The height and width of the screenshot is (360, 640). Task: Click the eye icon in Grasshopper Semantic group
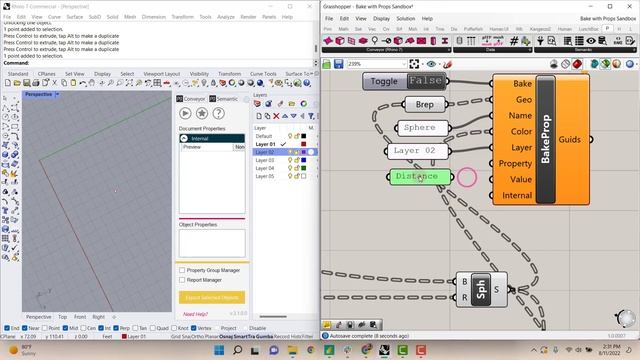(x=591, y=41)
